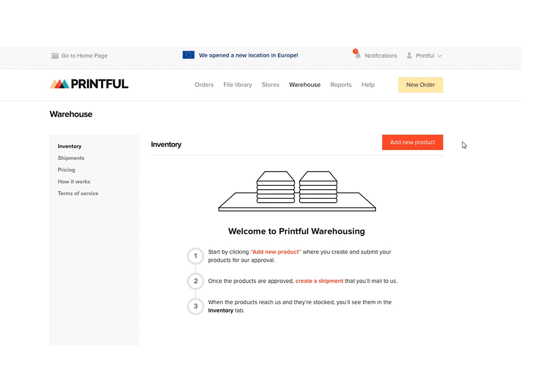Open the Orders menu

(204, 85)
